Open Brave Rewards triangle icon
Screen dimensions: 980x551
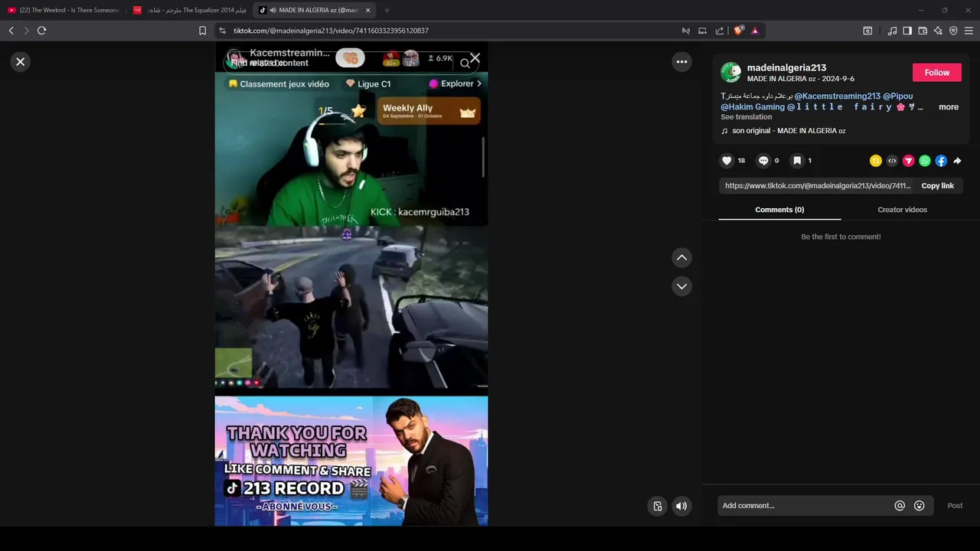tap(755, 31)
